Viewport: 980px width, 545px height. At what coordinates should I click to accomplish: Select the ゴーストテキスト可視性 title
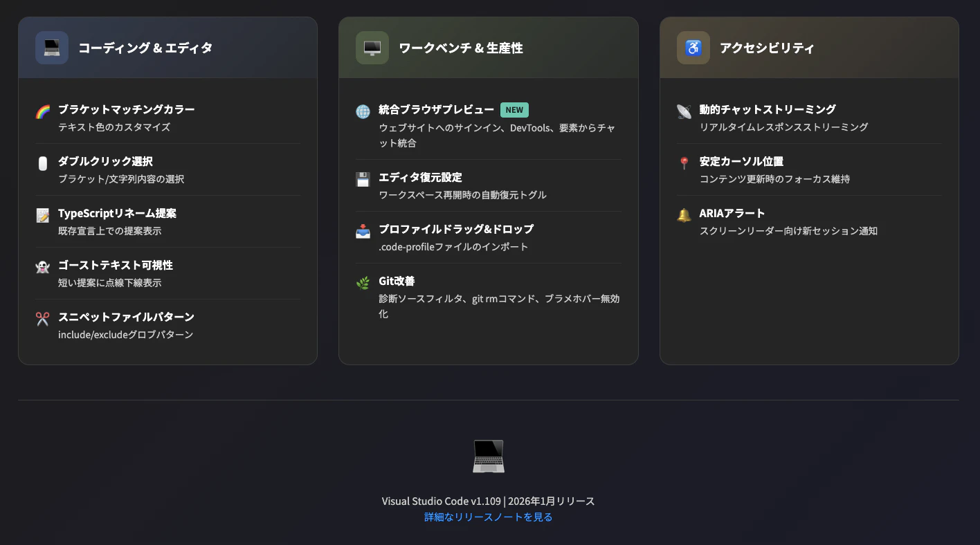pos(116,265)
